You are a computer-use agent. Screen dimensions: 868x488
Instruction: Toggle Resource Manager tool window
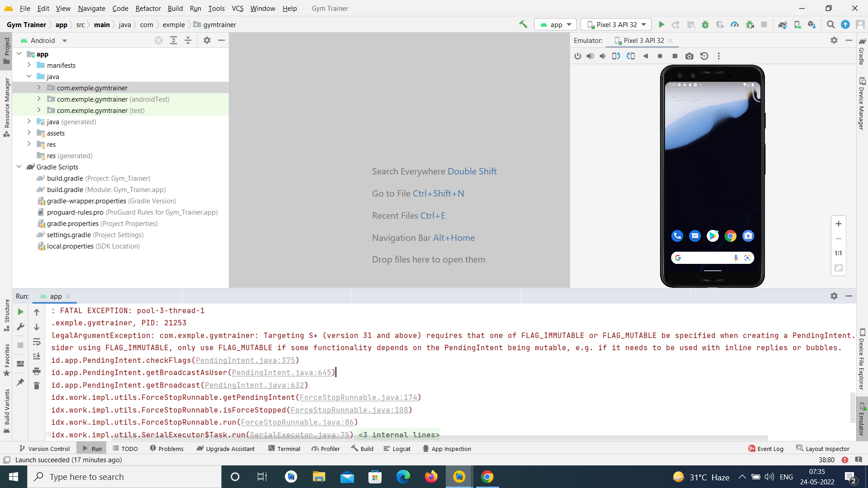6,108
